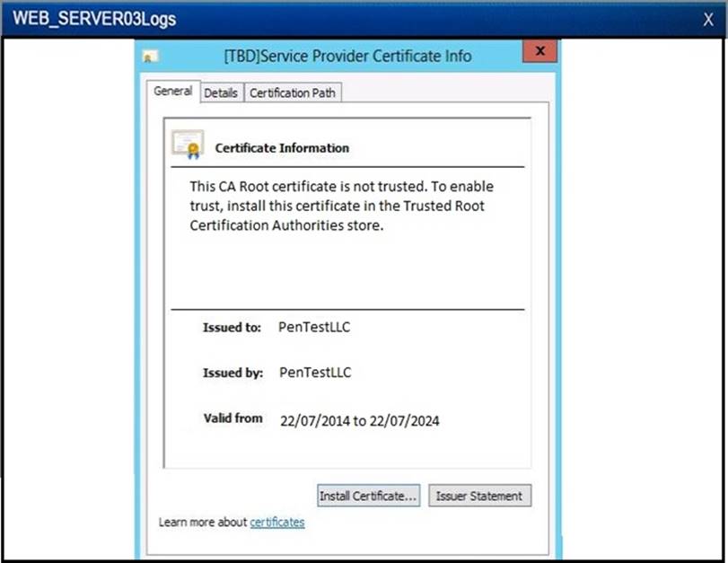The height and width of the screenshot is (563, 728).
Task: Click the Valid from label
Action: click(233, 418)
